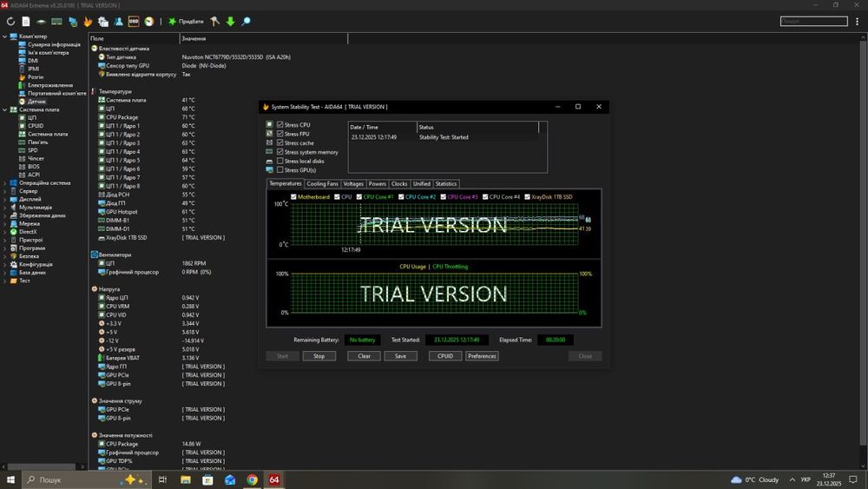868x489 pixels.
Task: Click the green star Придбати button
Action: pos(186,21)
